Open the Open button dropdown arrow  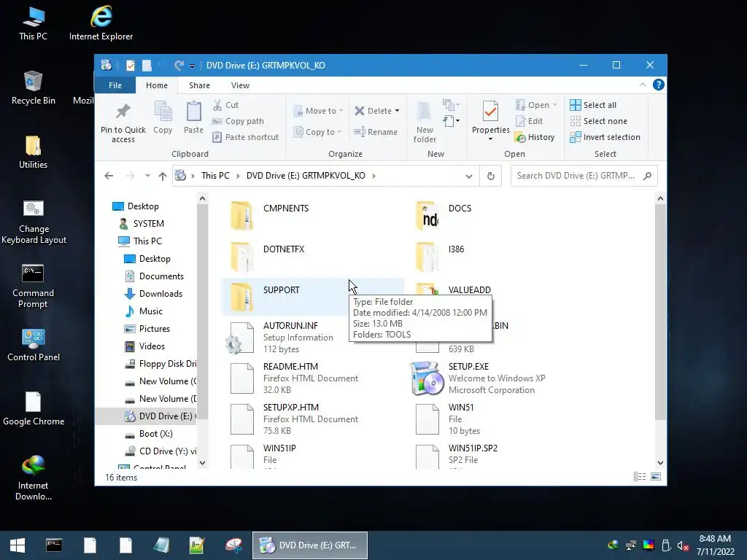coord(554,105)
